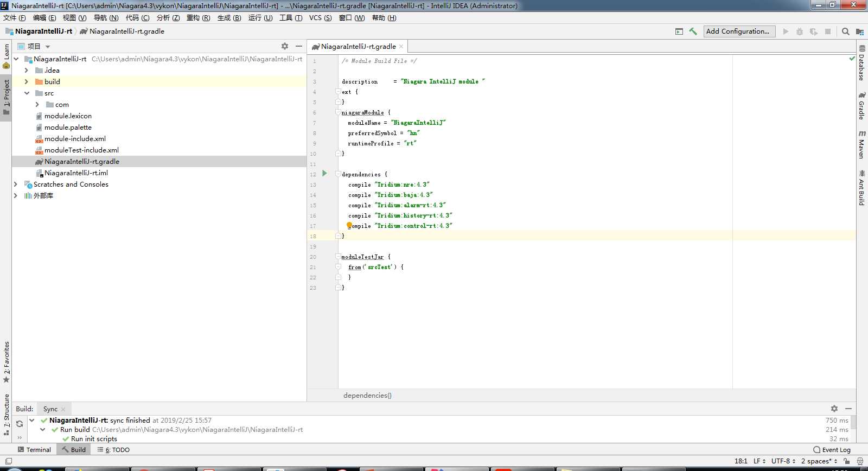This screenshot has width=868, height=471.
Task: Open the VCS (S) menu
Action: [x=320, y=18]
